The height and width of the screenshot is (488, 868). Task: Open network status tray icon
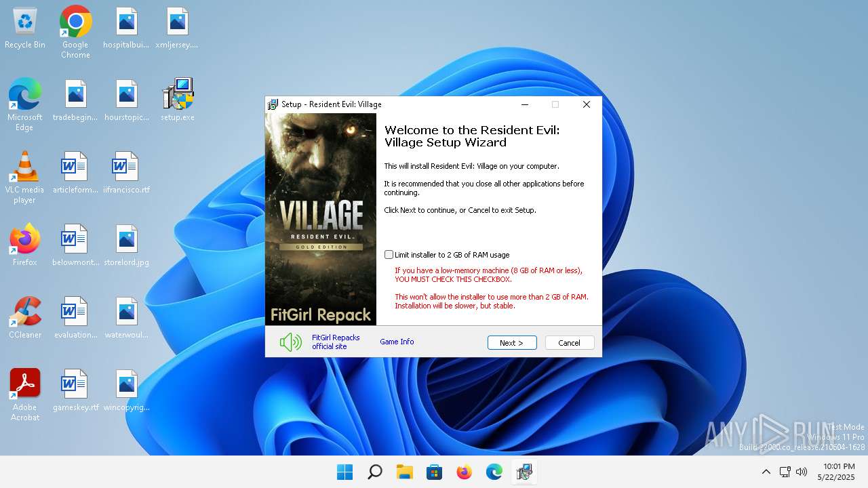(x=785, y=472)
